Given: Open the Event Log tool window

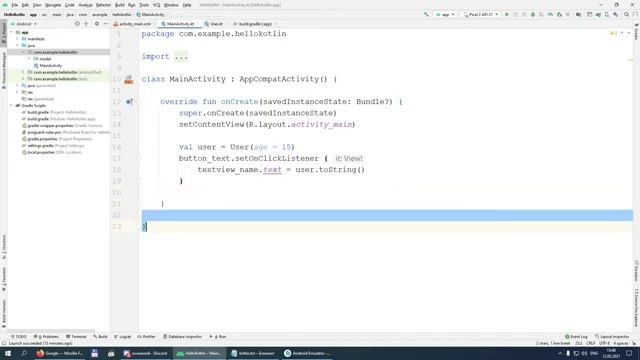Looking at the screenshot, I should click(x=576, y=337).
